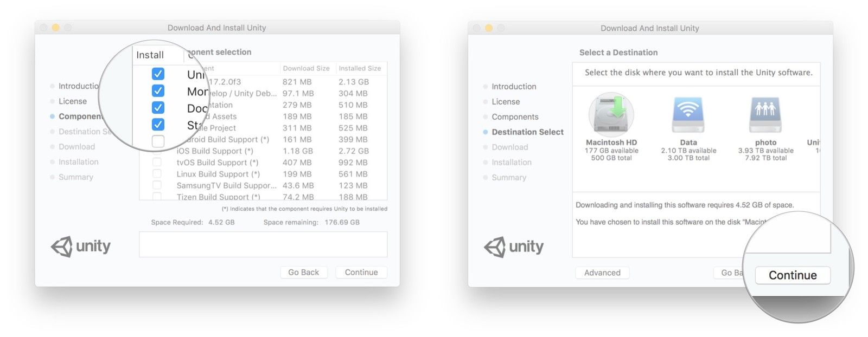Click the empty description box below Space Required
Viewport: 868px width, 337px height.
click(263, 244)
